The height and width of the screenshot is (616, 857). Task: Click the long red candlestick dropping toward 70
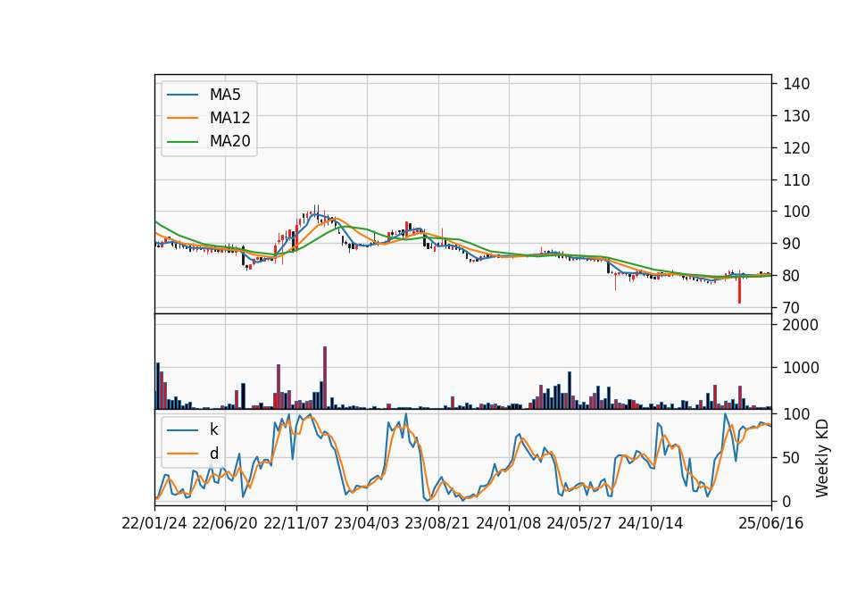click(x=739, y=289)
